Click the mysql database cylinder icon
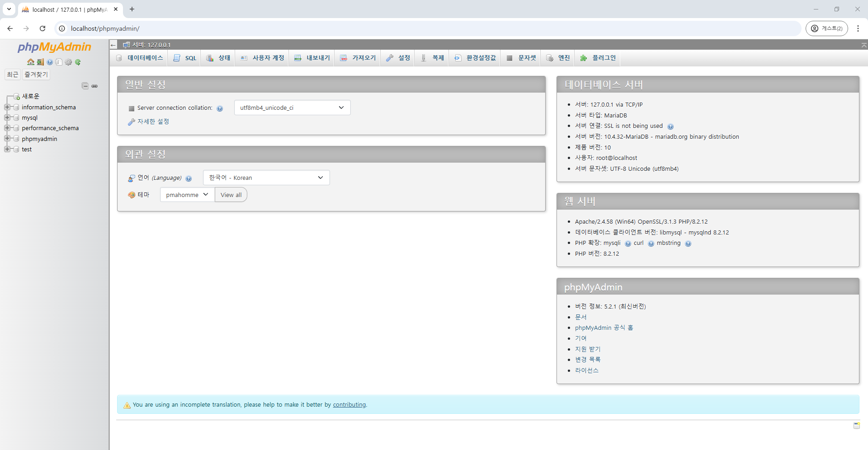Screen dimensions: 868x450 16,117
